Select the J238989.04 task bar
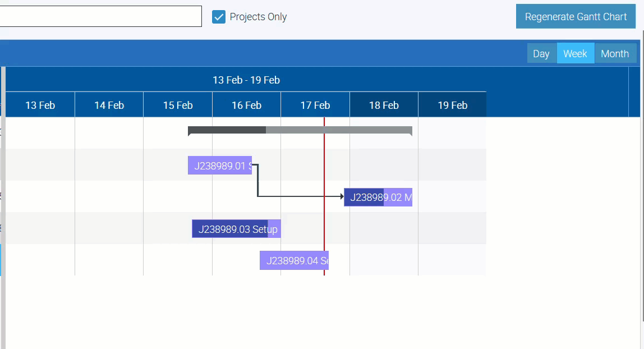The height and width of the screenshot is (349, 644). 294,260
